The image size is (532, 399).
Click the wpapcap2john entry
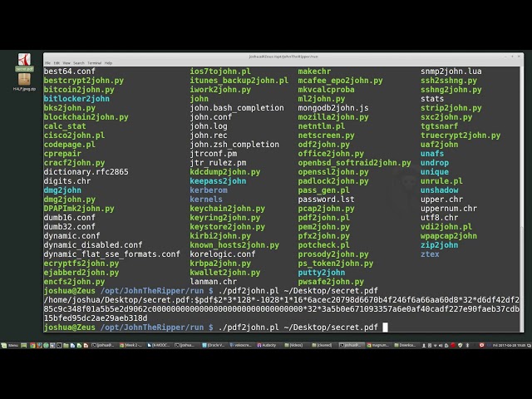pyautogui.click(x=449, y=236)
